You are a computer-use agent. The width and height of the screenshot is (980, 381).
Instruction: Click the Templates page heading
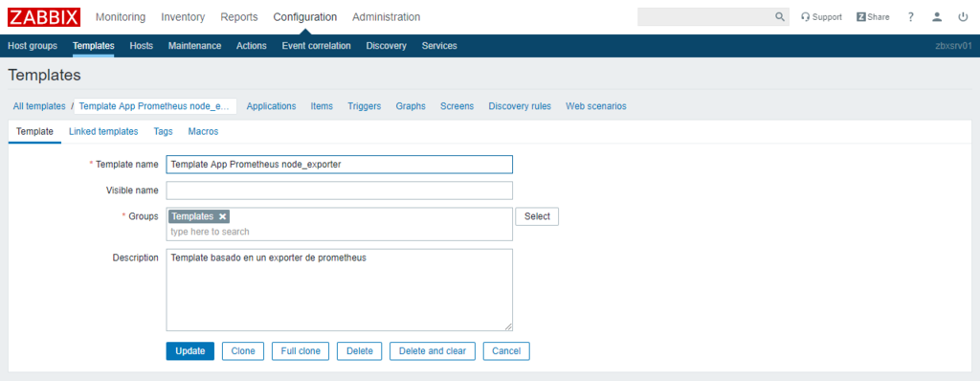click(44, 75)
